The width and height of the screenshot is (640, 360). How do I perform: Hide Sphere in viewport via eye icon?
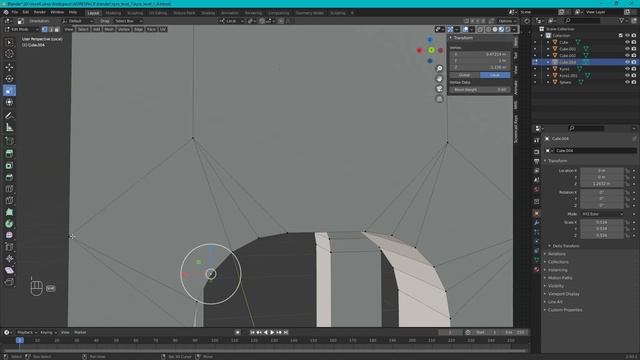point(627,82)
